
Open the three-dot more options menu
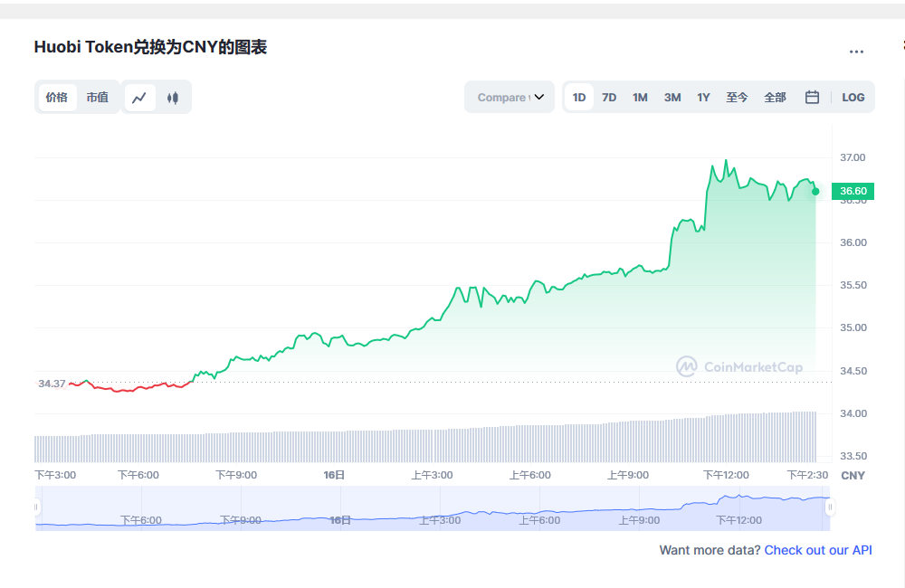click(x=856, y=52)
